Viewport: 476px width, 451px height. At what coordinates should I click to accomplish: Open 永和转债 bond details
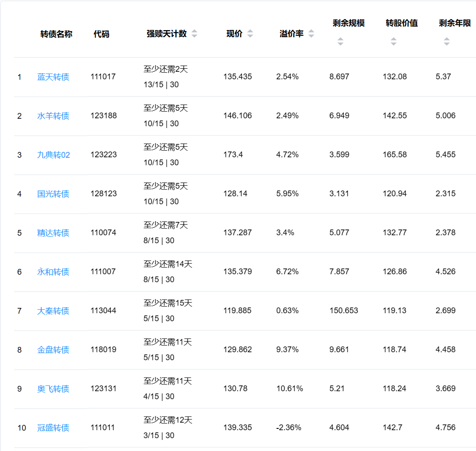53,272
